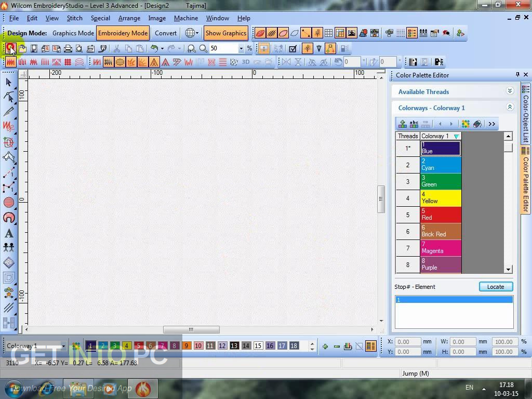Select the Yellow thread swatch, row 4
The width and height of the screenshot is (532, 399).
tap(441, 198)
